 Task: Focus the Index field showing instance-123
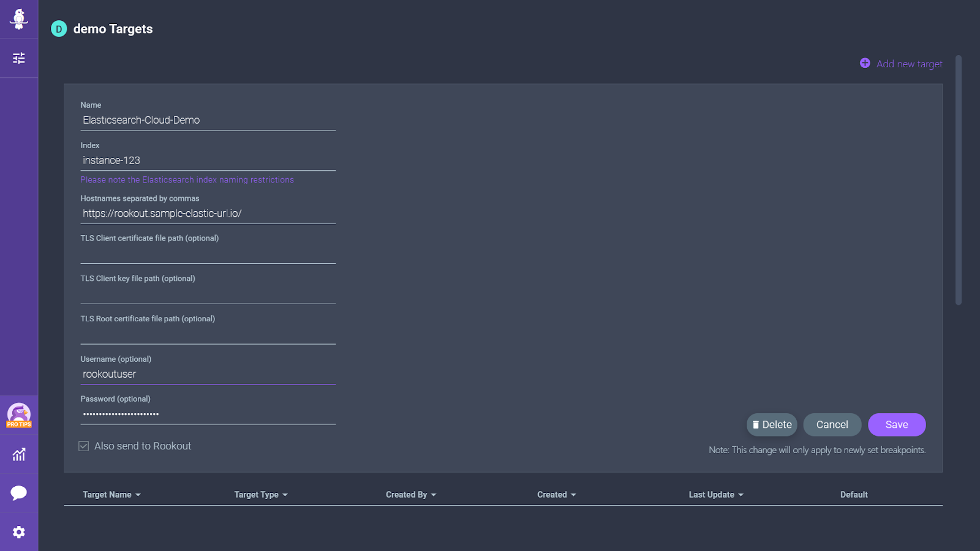[x=208, y=160]
